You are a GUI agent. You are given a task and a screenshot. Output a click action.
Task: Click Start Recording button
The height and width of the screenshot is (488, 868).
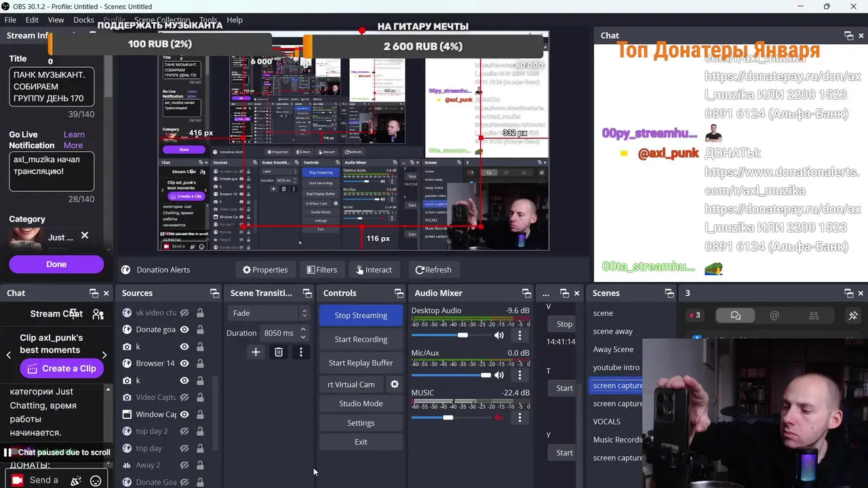[x=361, y=340]
